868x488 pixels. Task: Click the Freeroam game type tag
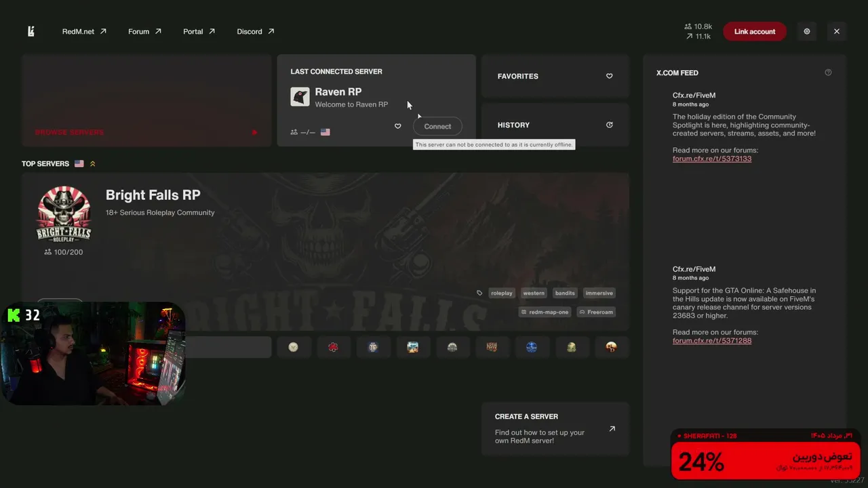596,312
